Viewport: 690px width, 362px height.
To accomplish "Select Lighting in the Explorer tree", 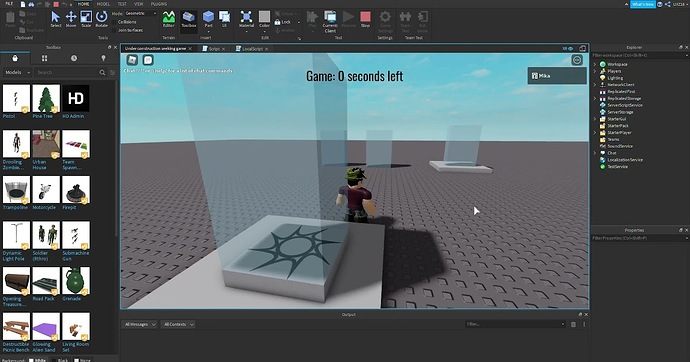I will coord(615,78).
